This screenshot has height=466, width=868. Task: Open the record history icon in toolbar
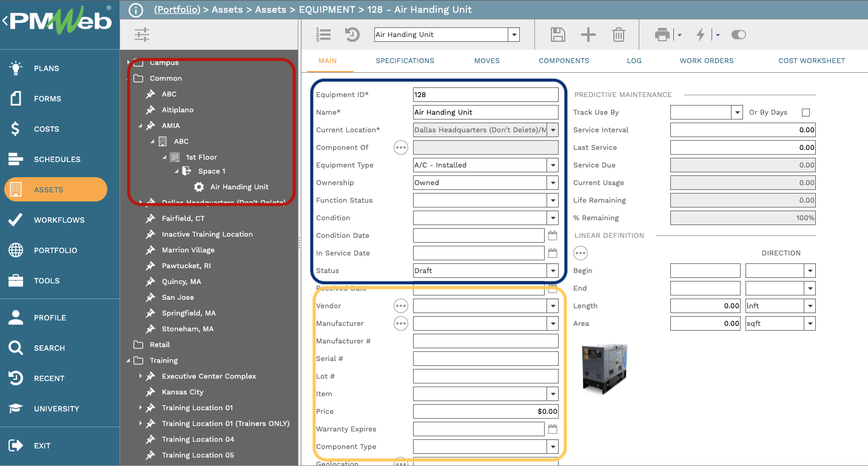point(352,35)
